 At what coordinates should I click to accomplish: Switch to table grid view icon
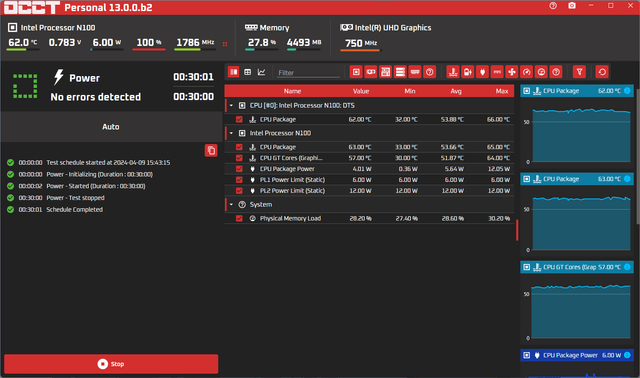(x=247, y=72)
